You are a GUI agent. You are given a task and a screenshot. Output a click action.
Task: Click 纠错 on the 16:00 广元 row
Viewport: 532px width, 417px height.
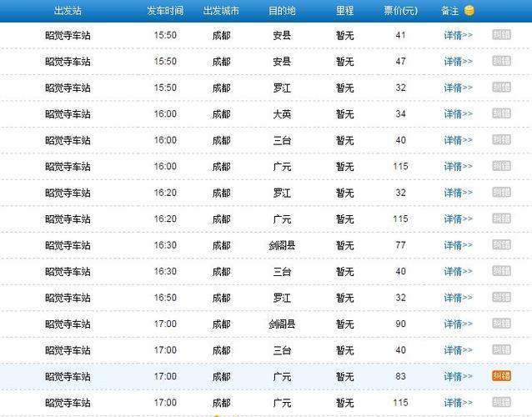click(501, 166)
